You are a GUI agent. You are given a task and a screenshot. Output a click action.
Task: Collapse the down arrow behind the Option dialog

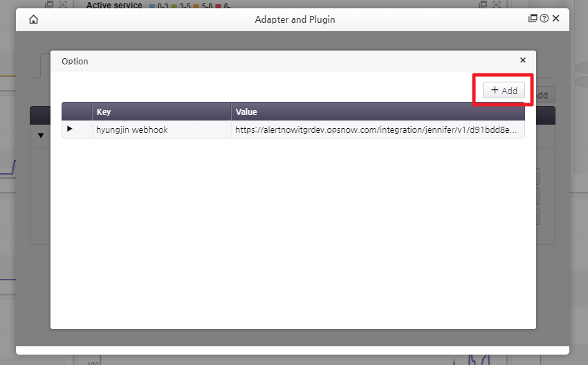[x=41, y=135]
